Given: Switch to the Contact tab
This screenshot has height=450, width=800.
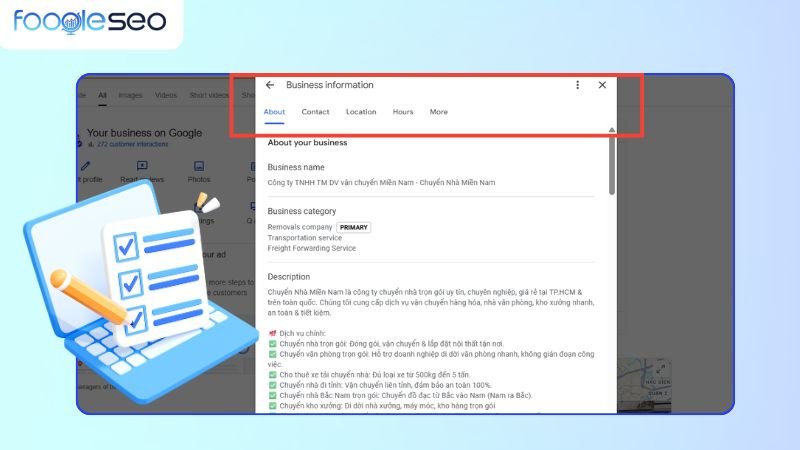Looking at the screenshot, I should 315,112.
